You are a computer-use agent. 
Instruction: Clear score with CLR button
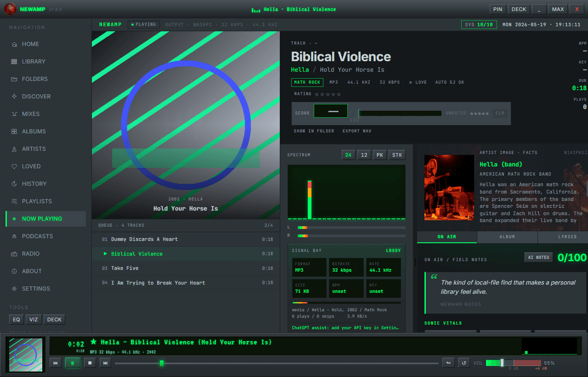[x=500, y=113]
